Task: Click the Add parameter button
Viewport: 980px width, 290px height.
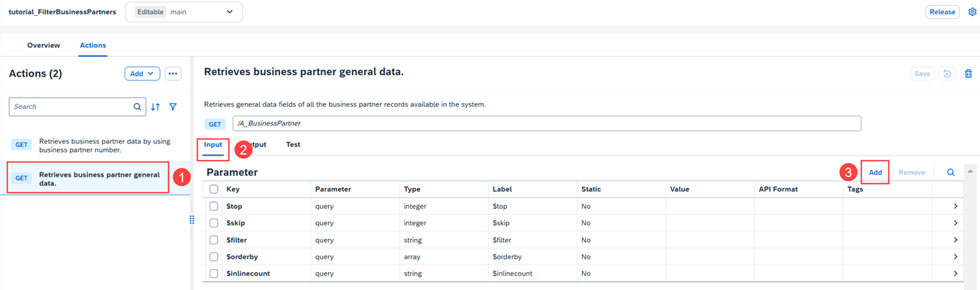Action: (x=876, y=172)
